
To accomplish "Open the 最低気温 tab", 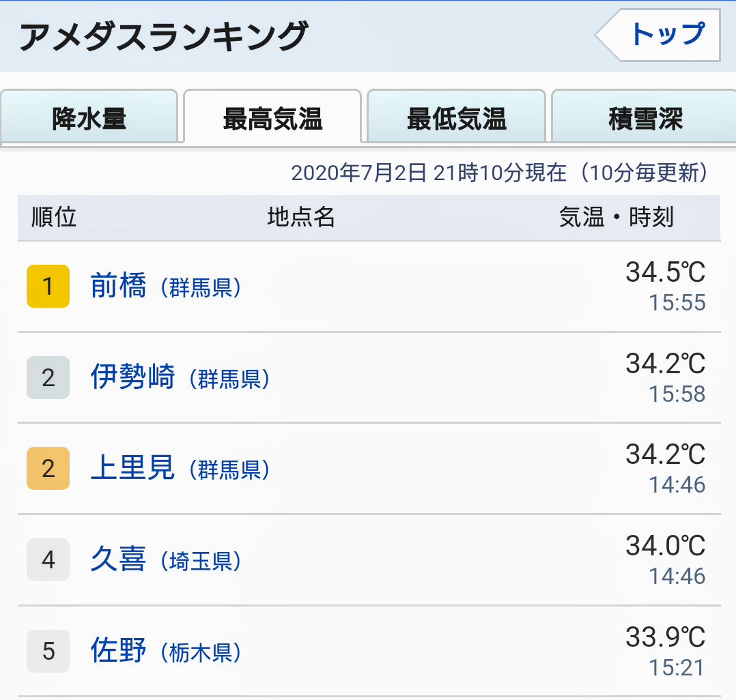I will 456,117.
